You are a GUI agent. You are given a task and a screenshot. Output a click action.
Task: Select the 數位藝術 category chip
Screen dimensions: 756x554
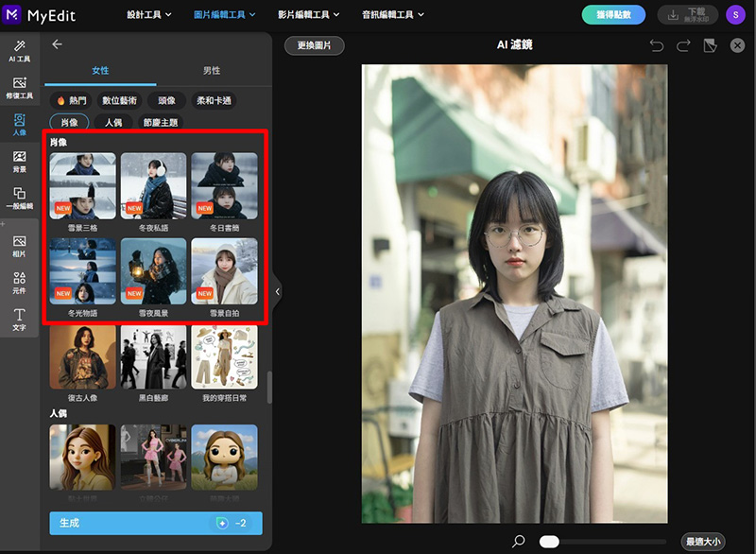pyautogui.click(x=119, y=100)
